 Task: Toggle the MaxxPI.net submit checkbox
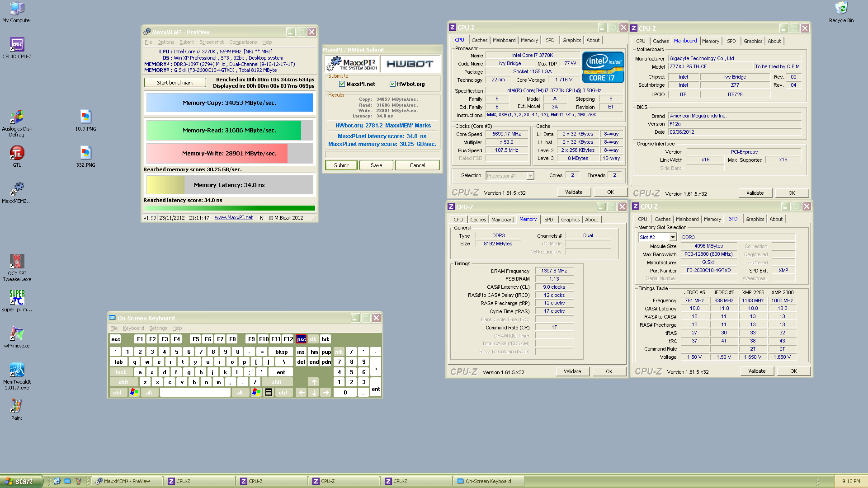pos(342,84)
